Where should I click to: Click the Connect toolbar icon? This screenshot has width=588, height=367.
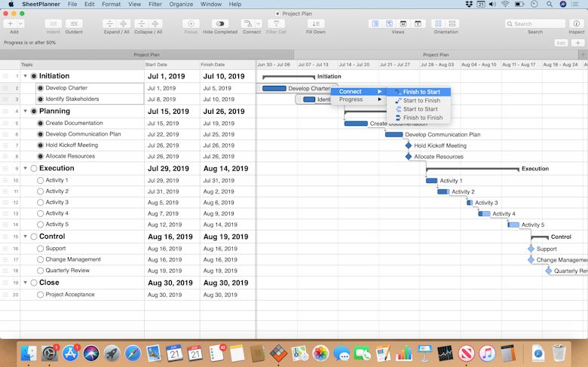(248, 23)
